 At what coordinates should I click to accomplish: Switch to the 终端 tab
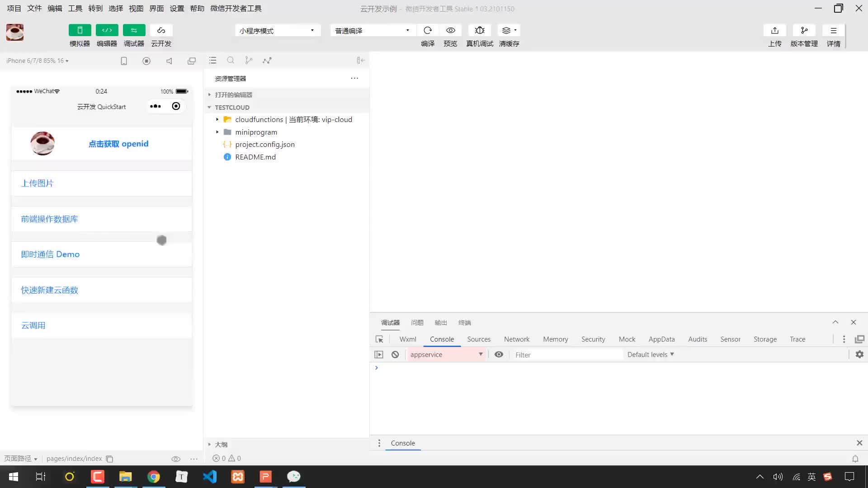pyautogui.click(x=465, y=323)
